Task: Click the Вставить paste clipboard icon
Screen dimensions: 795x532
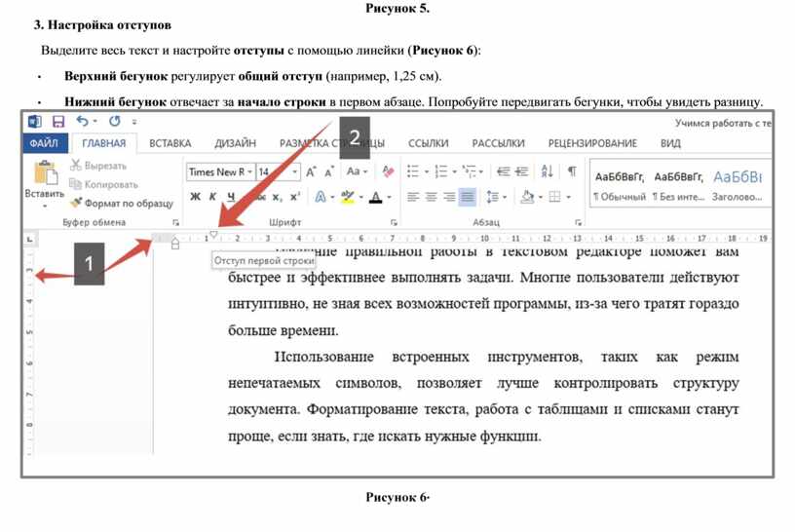Action: coord(45,172)
